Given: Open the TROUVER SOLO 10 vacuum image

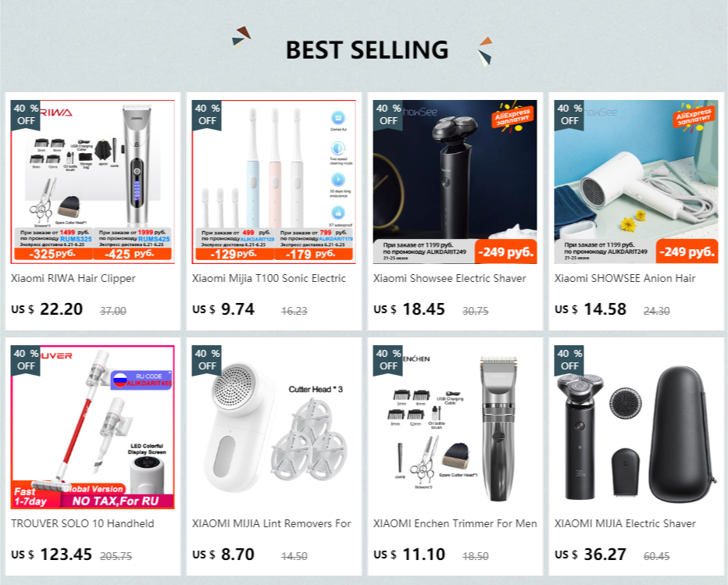Looking at the screenshot, I should (x=92, y=427).
